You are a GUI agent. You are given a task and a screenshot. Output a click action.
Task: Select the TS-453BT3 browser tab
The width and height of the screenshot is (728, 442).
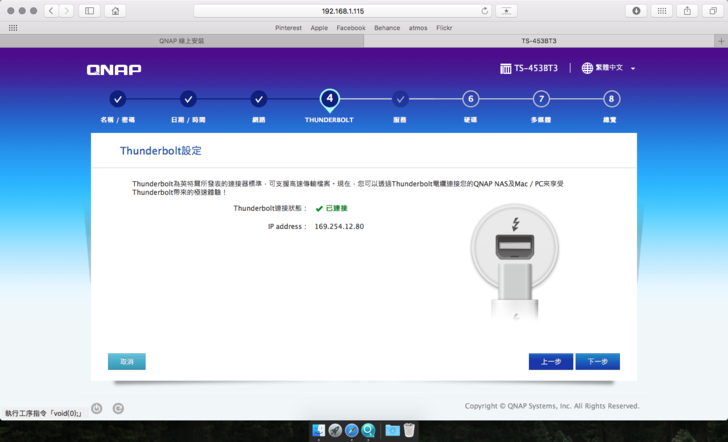(538, 41)
